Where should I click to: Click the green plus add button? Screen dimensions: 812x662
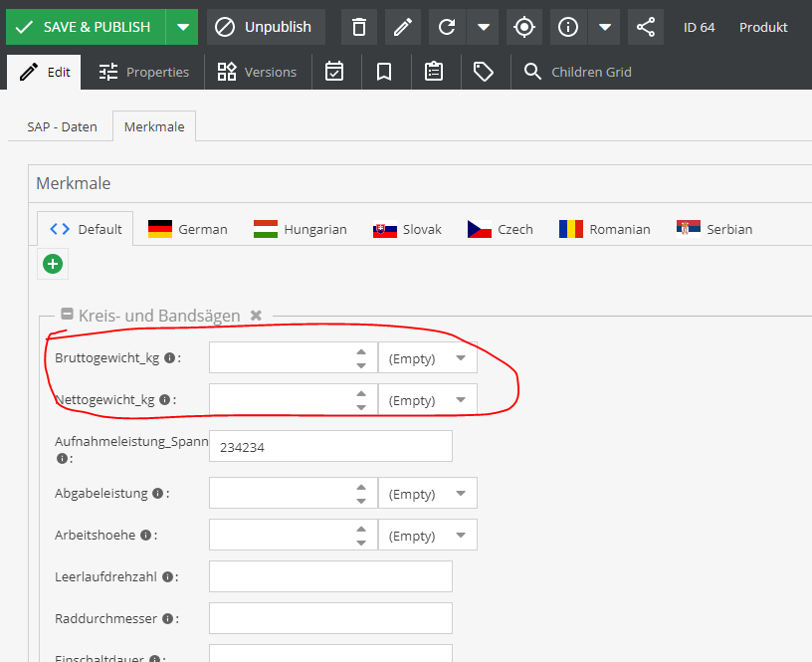coord(53,264)
